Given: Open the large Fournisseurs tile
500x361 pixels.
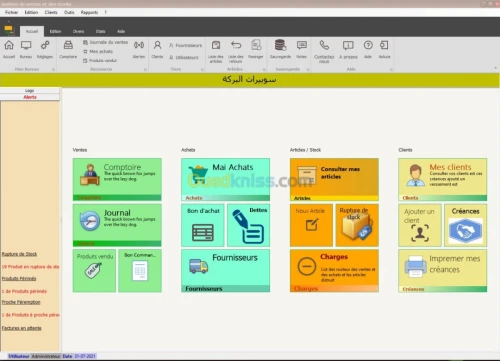Looking at the screenshot, I should 226,271.
